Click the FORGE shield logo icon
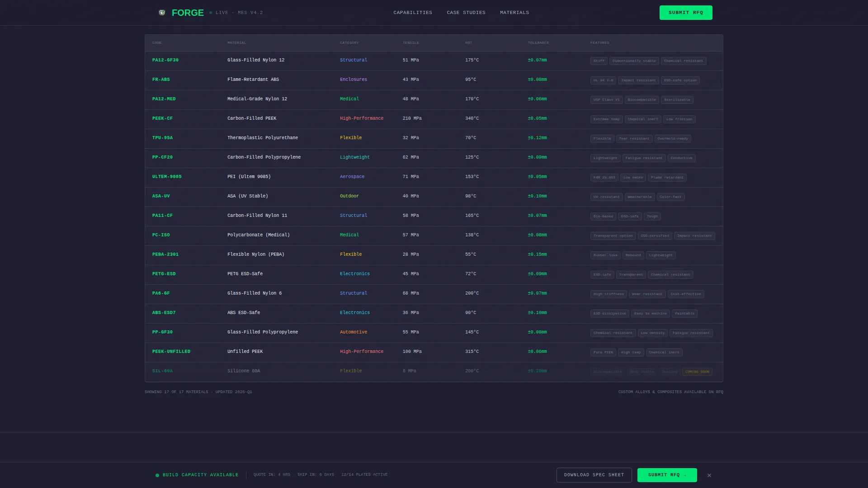The image size is (868, 488). pyautogui.click(x=162, y=13)
